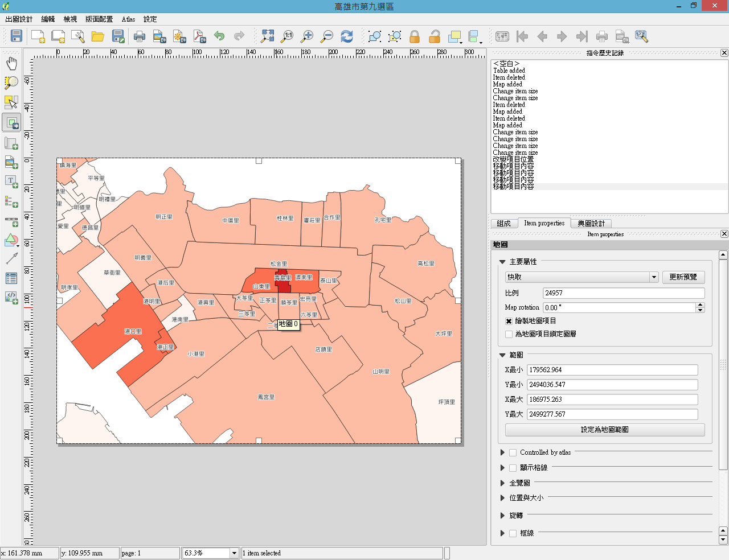Click the Save project icon
Image resolution: width=729 pixels, height=560 pixels.
[x=17, y=36]
